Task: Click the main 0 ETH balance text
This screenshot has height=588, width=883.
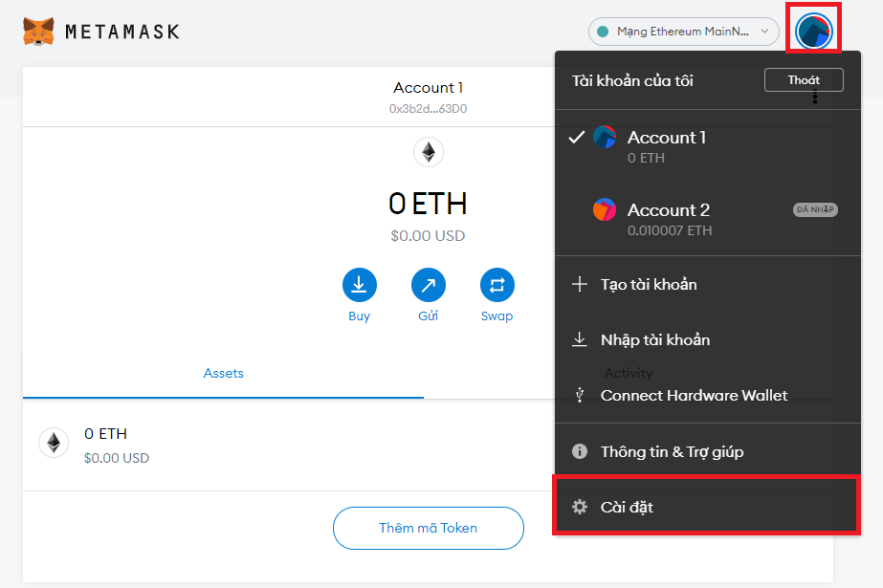Action: point(428,203)
